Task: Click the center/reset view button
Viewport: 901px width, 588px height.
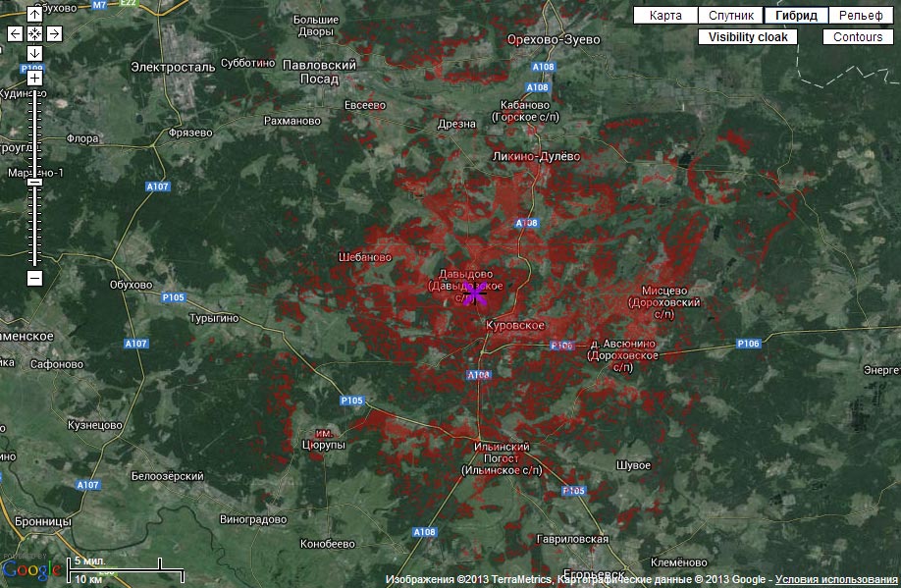Action: [x=34, y=34]
